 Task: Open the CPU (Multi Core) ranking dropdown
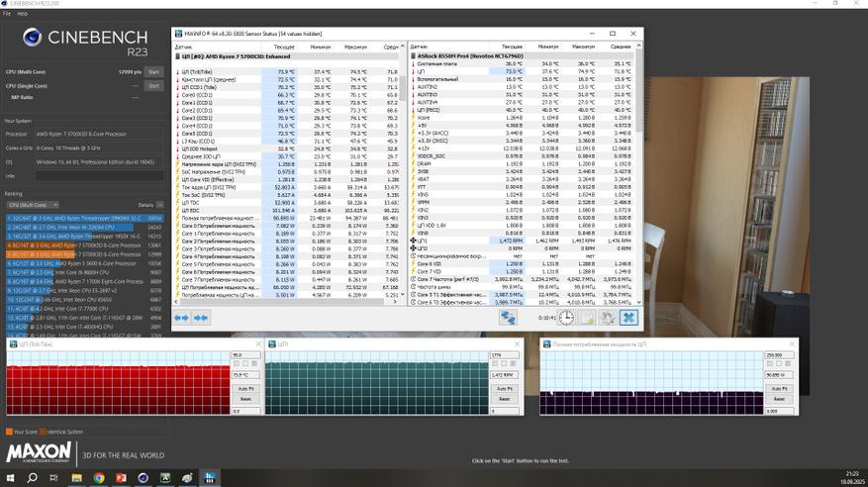(33, 205)
